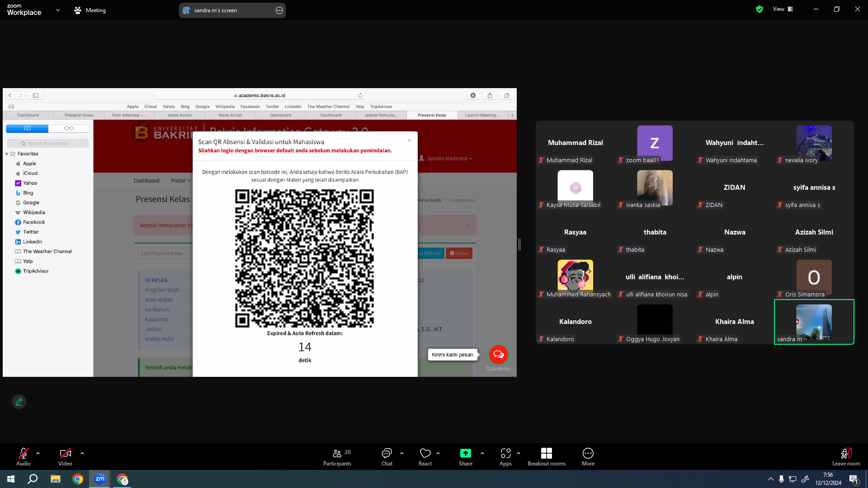Show all Safari tabs overview
The image size is (868, 488).
(x=507, y=95)
